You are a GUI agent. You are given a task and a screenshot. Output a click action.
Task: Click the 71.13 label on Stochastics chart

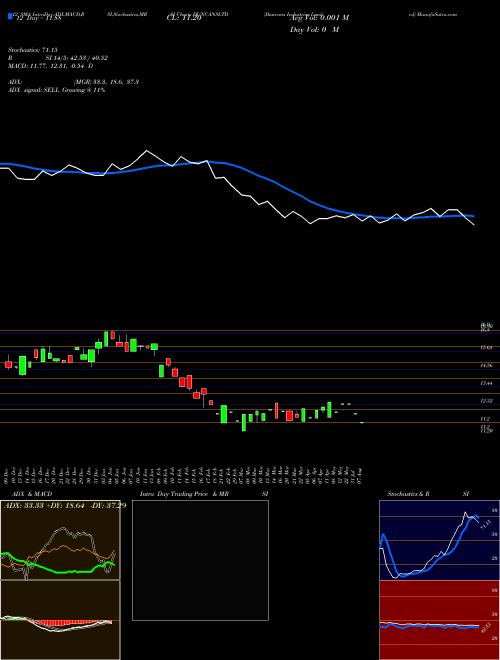(x=485, y=525)
